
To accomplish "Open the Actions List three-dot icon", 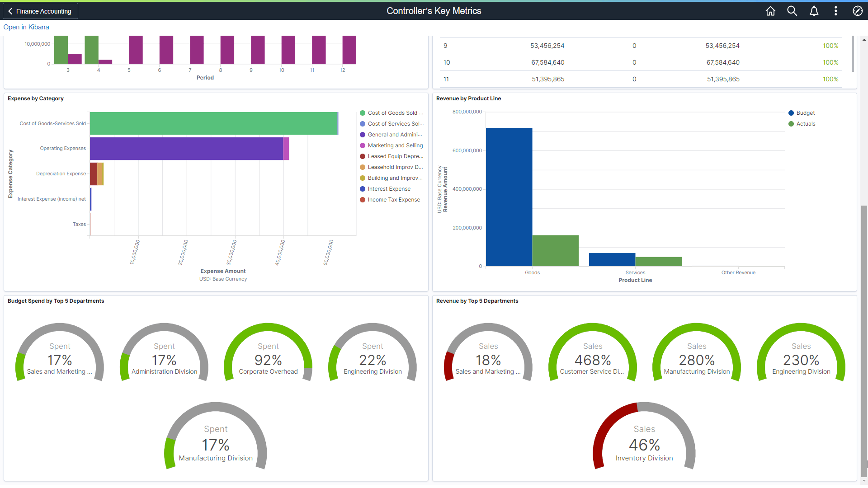I will click(x=836, y=11).
